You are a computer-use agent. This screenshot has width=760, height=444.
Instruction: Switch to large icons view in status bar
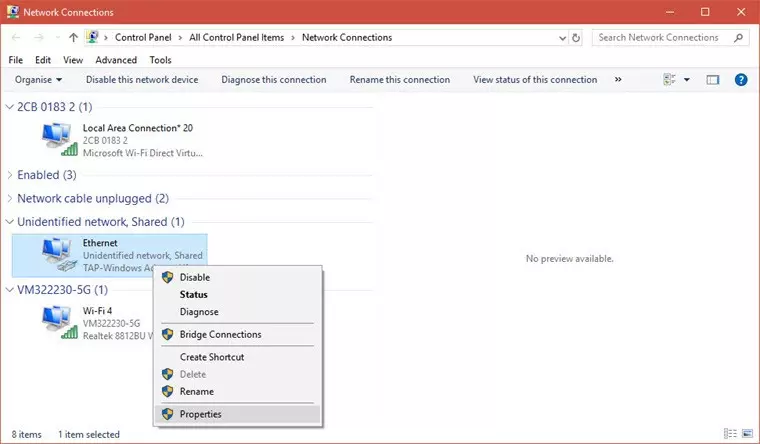click(745, 435)
